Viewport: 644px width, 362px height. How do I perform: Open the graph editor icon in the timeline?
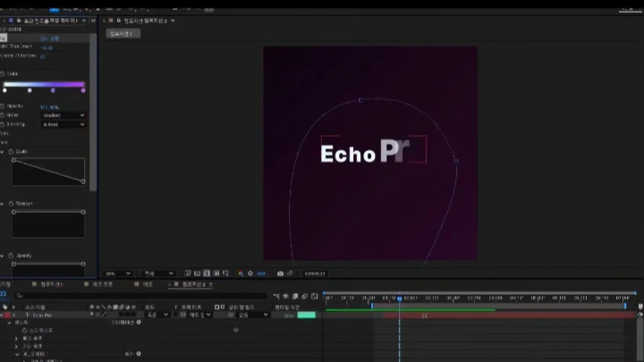tap(314, 296)
